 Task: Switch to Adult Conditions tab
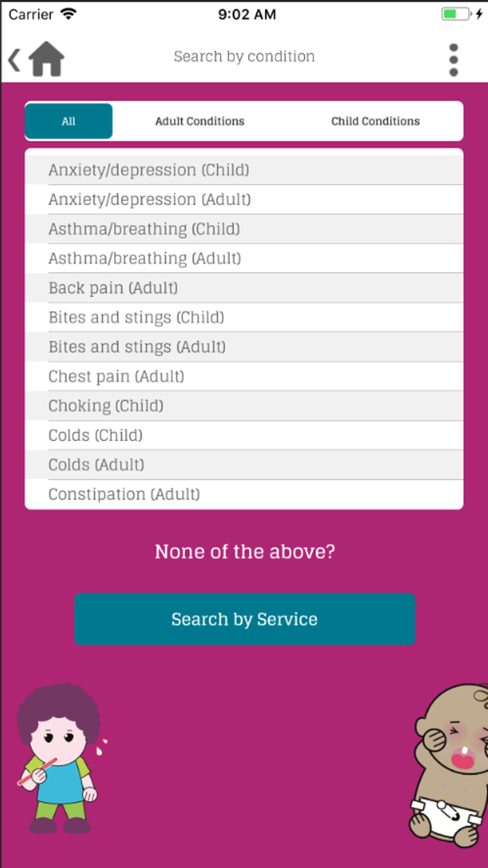[200, 121]
